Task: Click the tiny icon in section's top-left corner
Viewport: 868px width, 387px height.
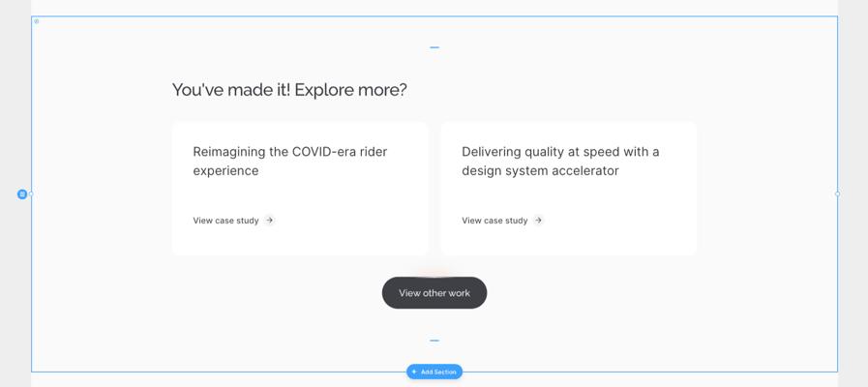Action: click(x=37, y=21)
